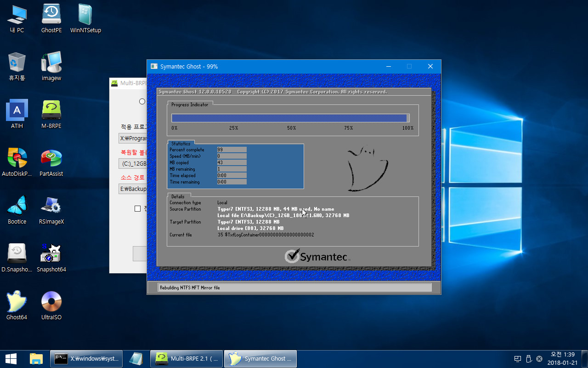
Task: Open the Windows Start button
Action: (11, 358)
